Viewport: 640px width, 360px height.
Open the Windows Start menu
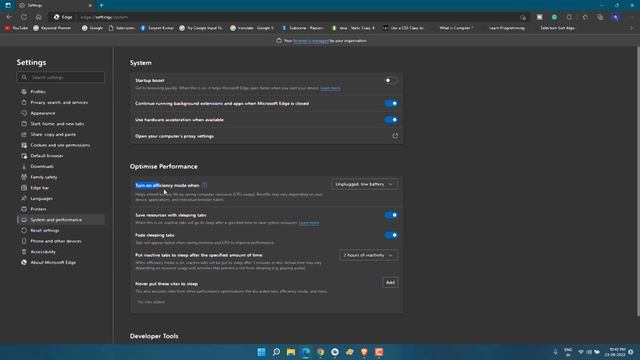(x=261, y=352)
